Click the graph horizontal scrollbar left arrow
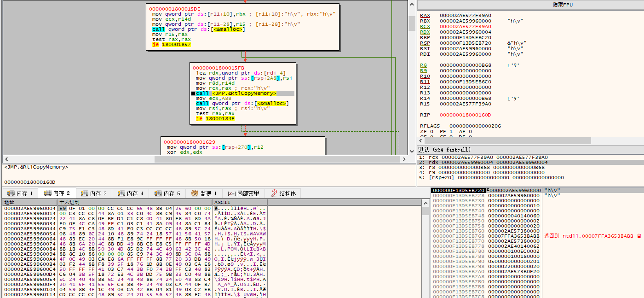Image resolution: width=644 pixels, height=298 pixels. 6,159
